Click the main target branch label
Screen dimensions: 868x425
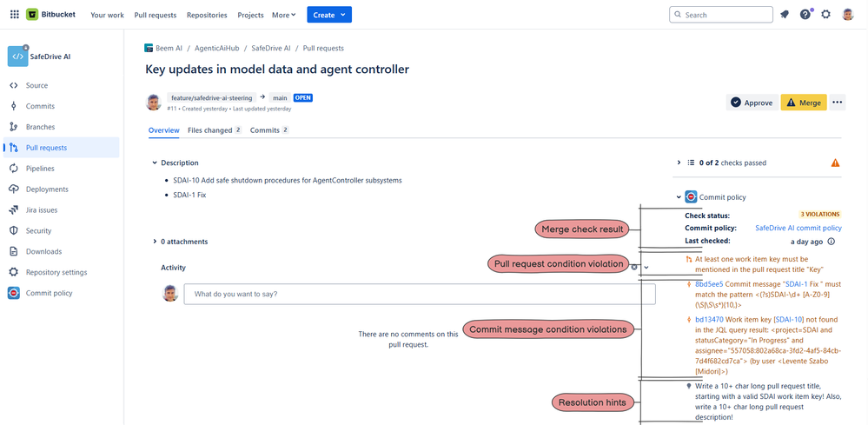click(x=279, y=98)
